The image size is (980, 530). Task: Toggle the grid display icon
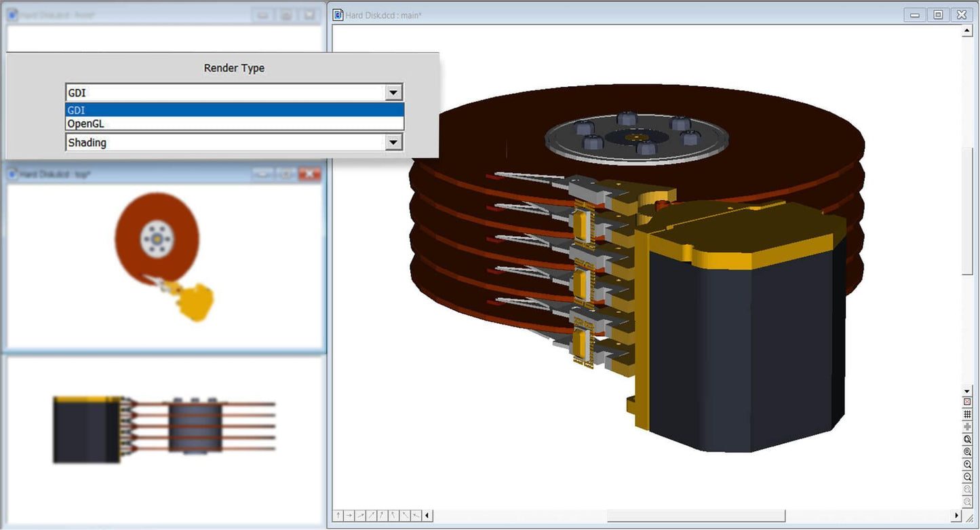pyautogui.click(x=966, y=414)
